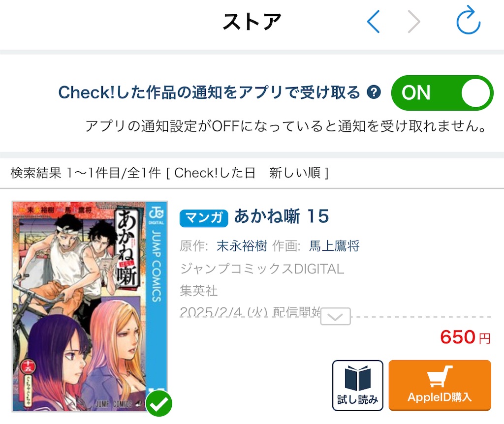Click the ストア header title
504x424 pixels.
(x=252, y=22)
